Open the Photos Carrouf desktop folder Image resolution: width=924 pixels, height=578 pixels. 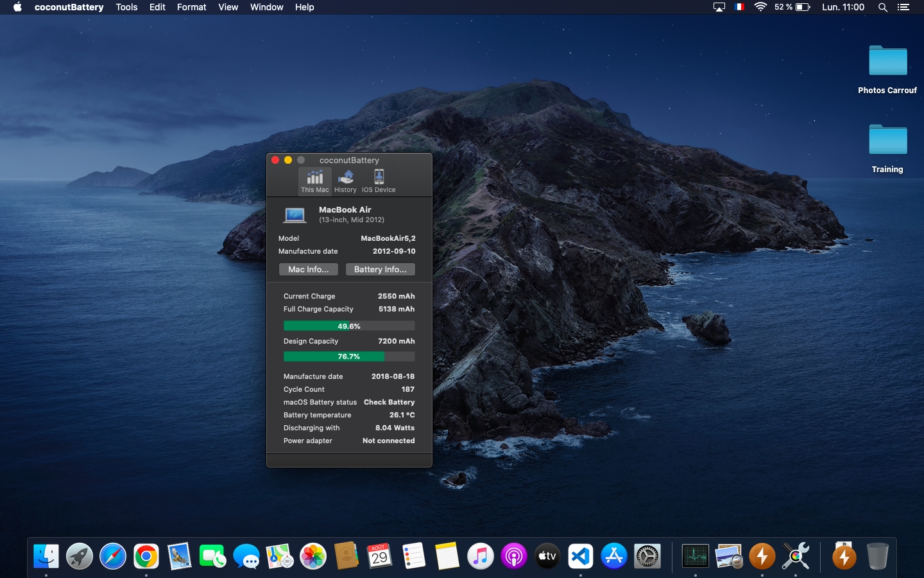point(887,62)
